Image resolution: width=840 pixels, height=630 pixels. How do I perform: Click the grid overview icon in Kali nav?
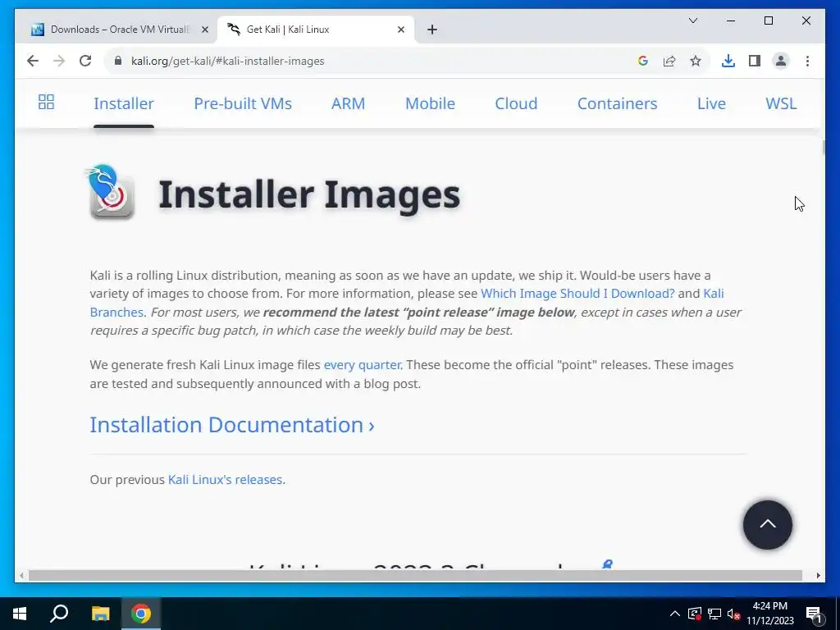pyautogui.click(x=46, y=102)
